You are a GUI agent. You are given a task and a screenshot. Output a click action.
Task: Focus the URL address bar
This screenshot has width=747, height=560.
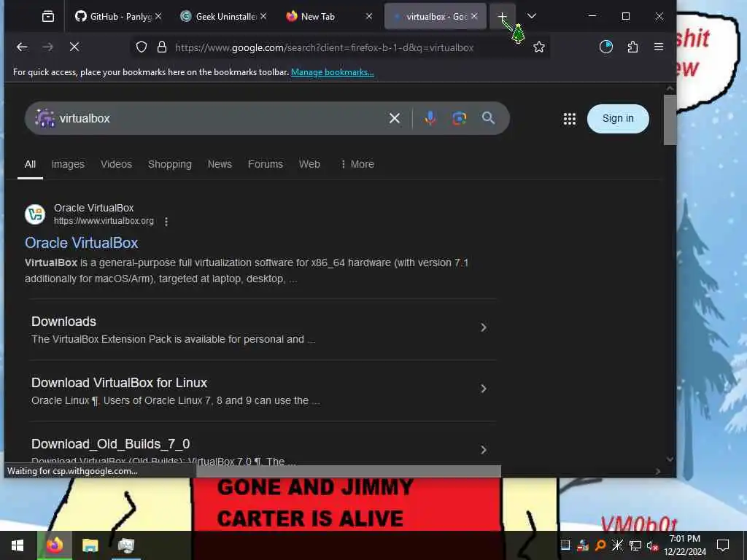324,47
